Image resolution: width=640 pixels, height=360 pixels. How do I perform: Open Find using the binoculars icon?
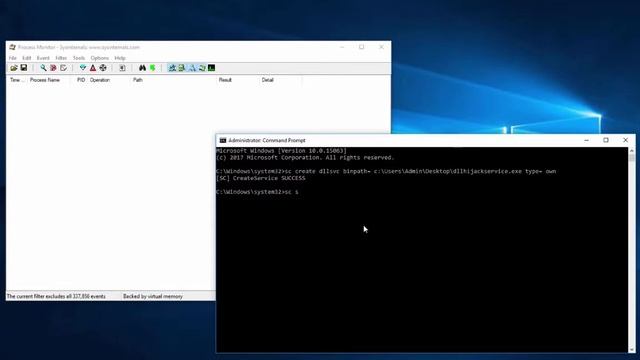tap(142, 68)
